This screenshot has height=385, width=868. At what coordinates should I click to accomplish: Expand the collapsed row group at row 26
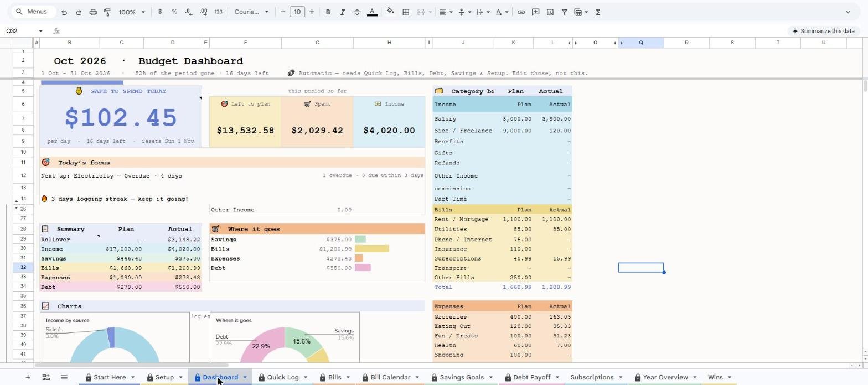[x=16, y=209]
